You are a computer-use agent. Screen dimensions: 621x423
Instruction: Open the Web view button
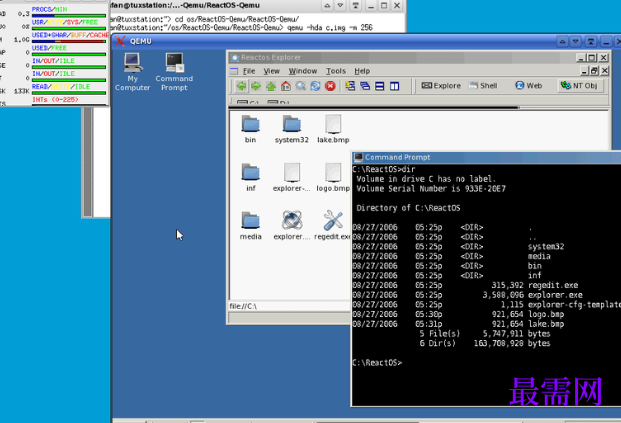(528, 86)
